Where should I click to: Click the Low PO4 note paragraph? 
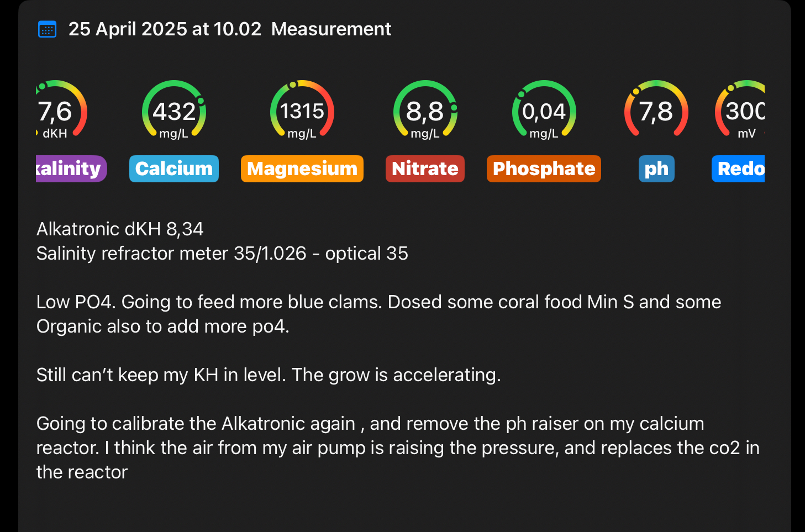[x=378, y=314]
